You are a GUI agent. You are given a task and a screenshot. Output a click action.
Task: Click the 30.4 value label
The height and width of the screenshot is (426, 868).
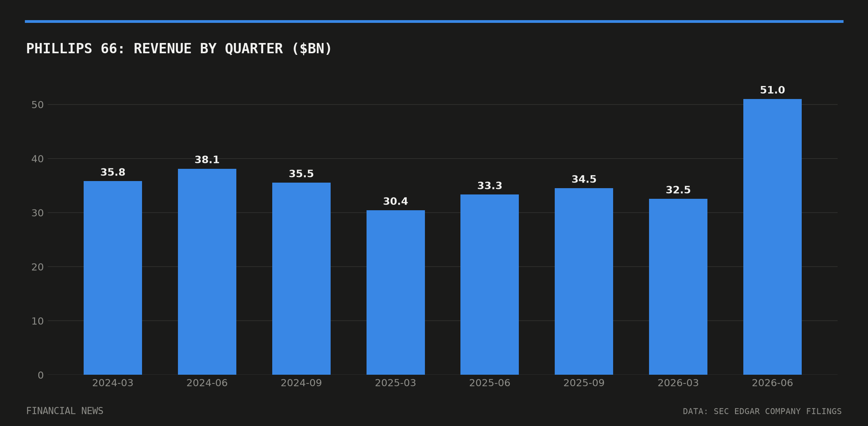click(x=396, y=202)
